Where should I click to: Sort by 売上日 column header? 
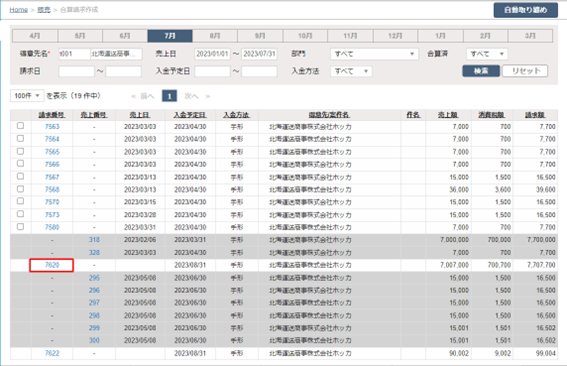[x=140, y=115]
